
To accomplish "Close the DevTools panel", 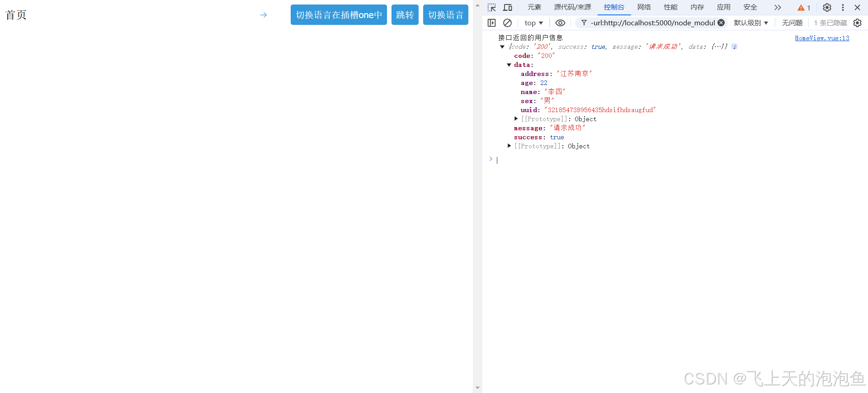I will click(857, 7).
